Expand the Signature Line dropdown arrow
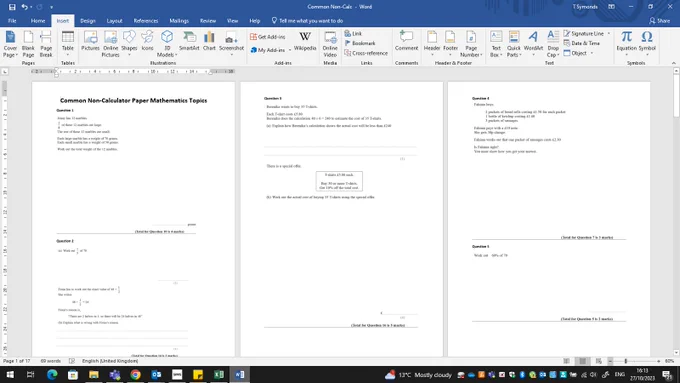Viewport: 680px width, 383px height. pos(608,33)
